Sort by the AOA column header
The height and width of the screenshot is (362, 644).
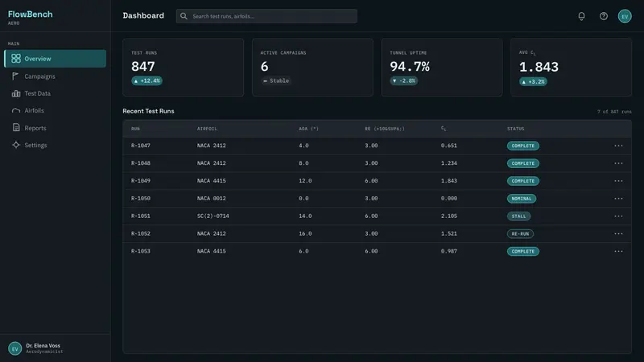(x=309, y=129)
